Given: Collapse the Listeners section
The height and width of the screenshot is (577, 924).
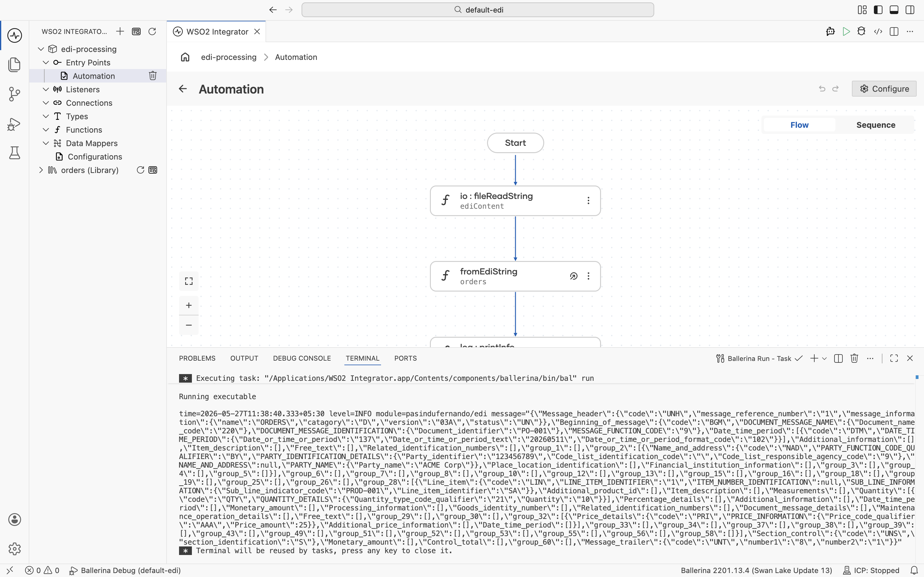Looking at the screenshot, I should coord(46,89).
